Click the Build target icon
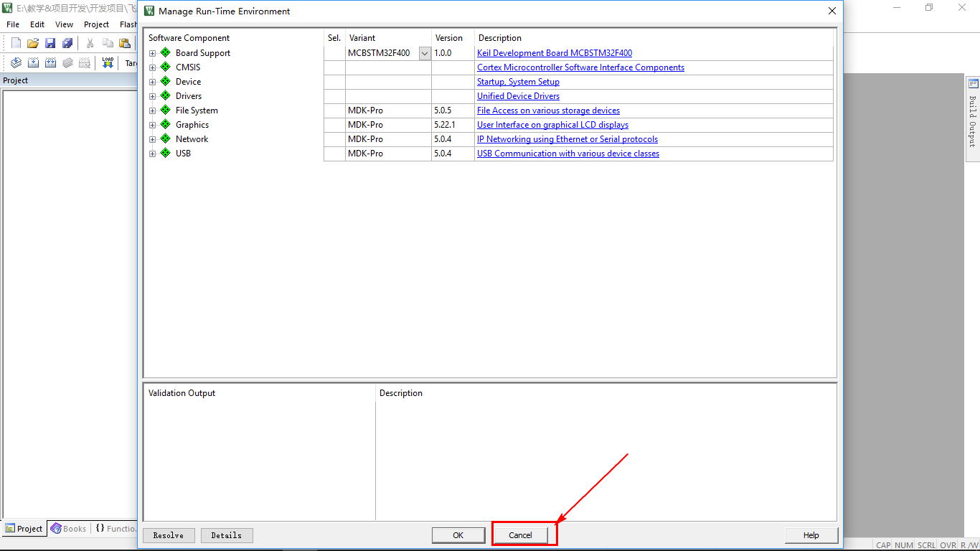Image resolution: width=980 pixels, height=551 pixels. (x=33, y=63)
